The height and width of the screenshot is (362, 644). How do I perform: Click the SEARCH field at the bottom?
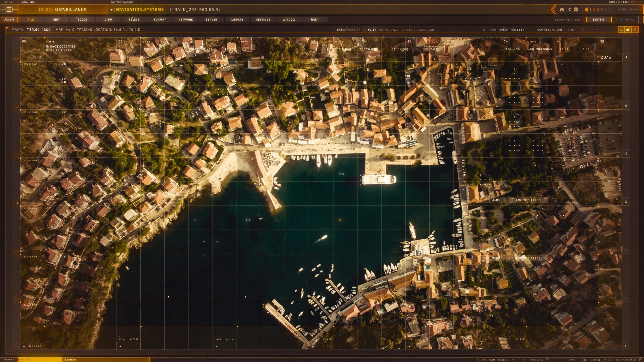(106, 359)
